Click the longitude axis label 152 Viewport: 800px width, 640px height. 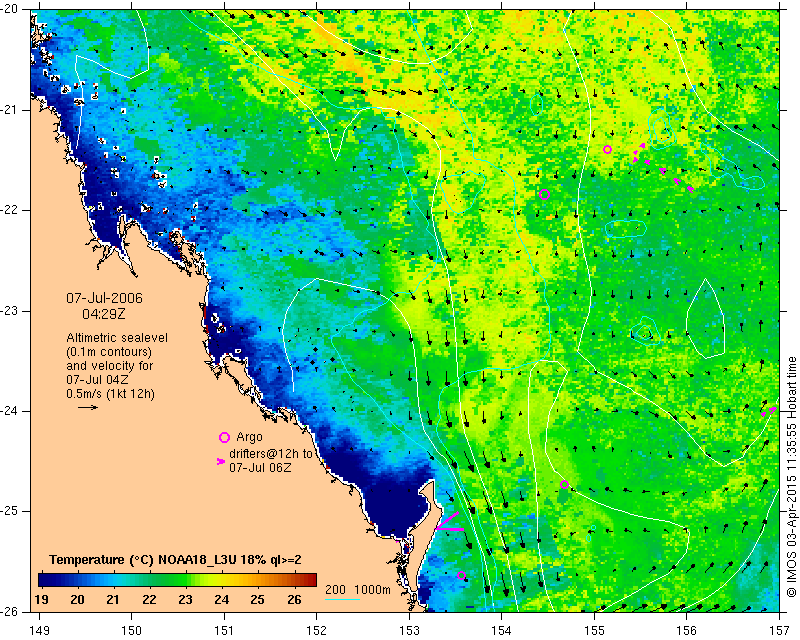click(317, 630)
